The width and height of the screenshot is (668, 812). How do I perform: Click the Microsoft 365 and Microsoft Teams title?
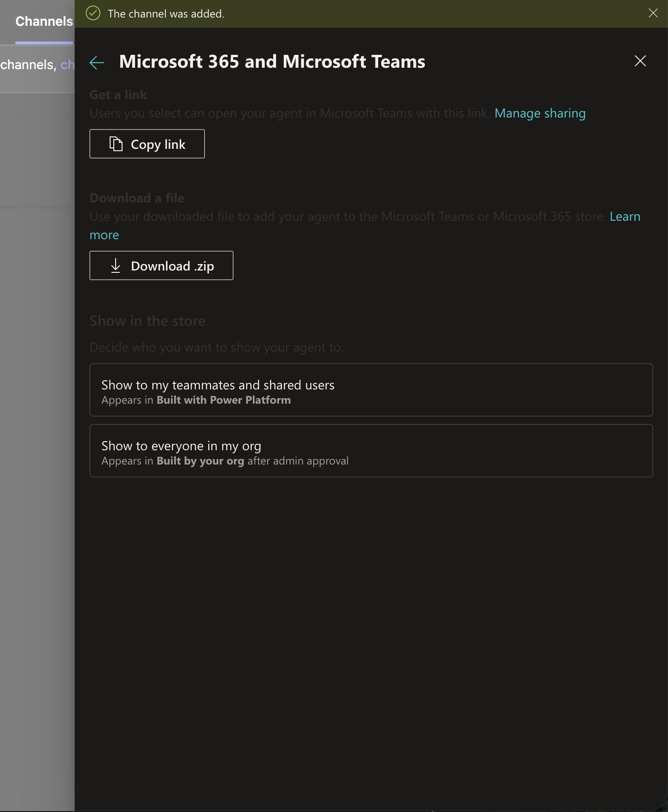272,62
